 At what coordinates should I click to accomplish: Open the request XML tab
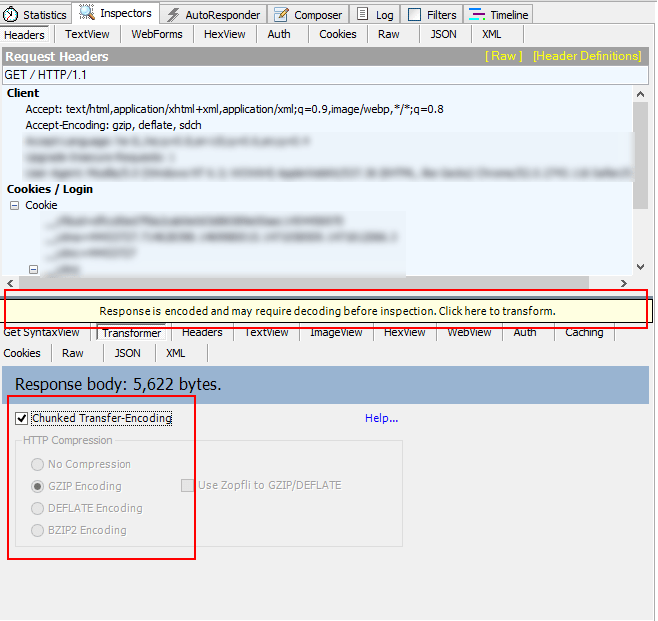click(x=491, y=34)
